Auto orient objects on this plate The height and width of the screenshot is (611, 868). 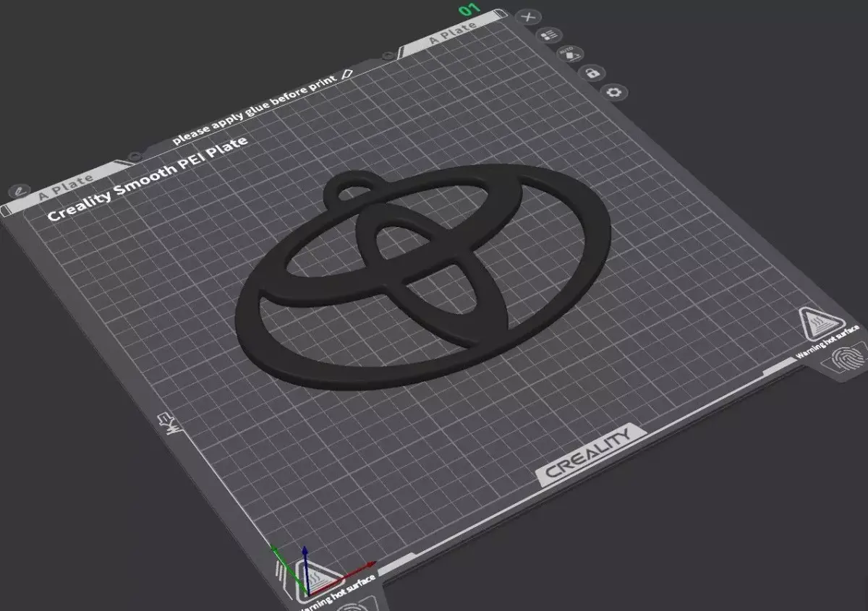point(571,54)
